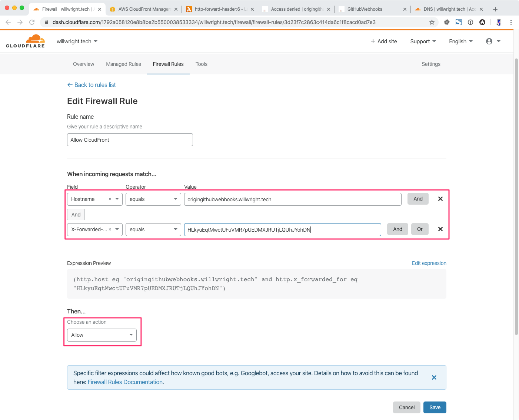Image resolution: width=519 pixels, height=420 pixels.
Task: Click the And connector between condition rows
Action: coord(76,215)
